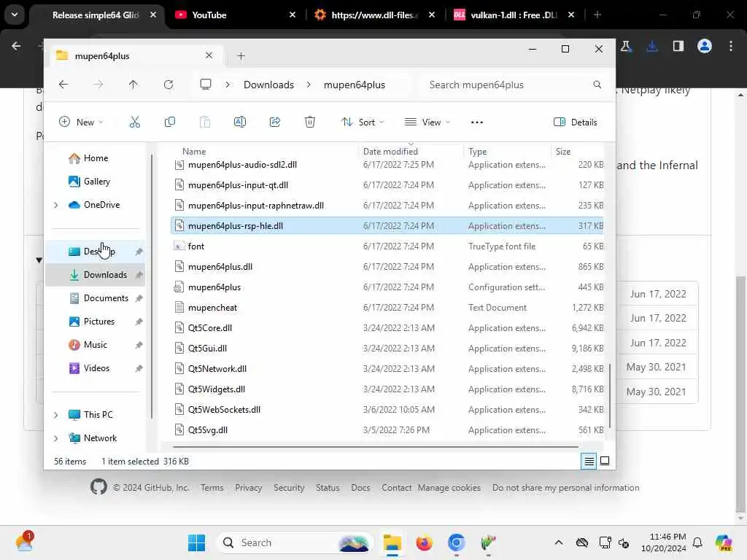Open the New dropdown menu
Viewport: 747px width, 560px height.
(x=81, y=122)
